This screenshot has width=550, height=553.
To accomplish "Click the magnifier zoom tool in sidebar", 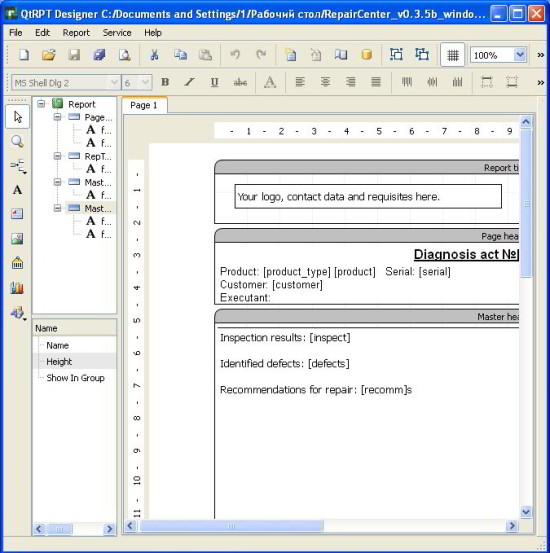I will point(17,141).
